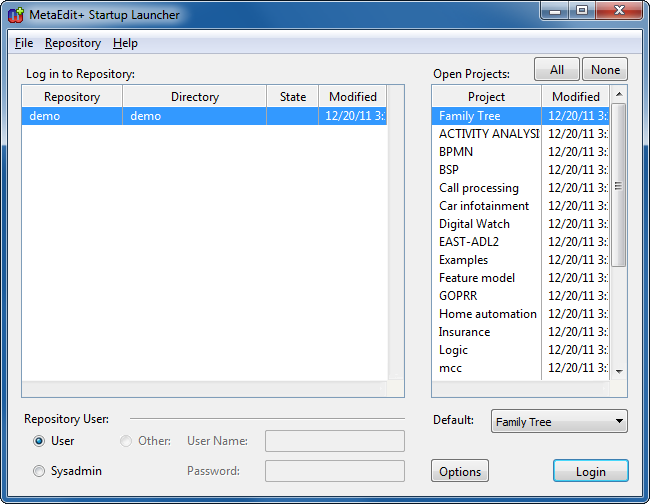Screen dimensions: 650x504
Task: Open the Options dialog button
Action: pos(460,471)
